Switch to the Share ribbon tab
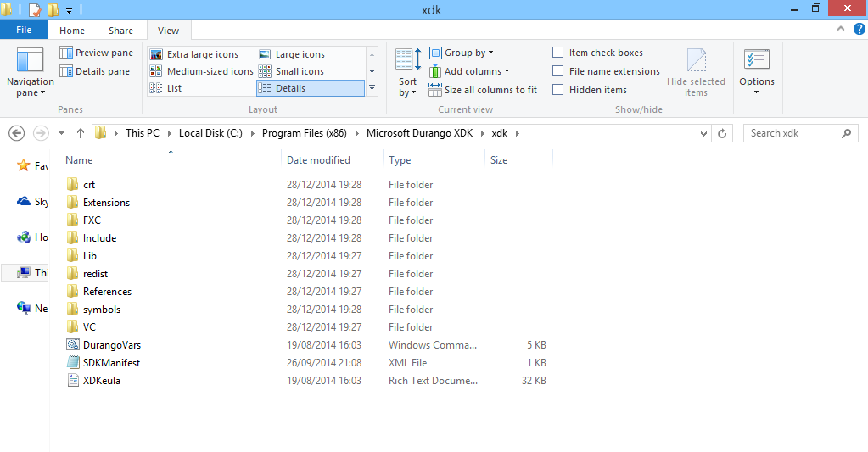Image resolution: width=868 pixels, height=452 pixels. [120, 31]
